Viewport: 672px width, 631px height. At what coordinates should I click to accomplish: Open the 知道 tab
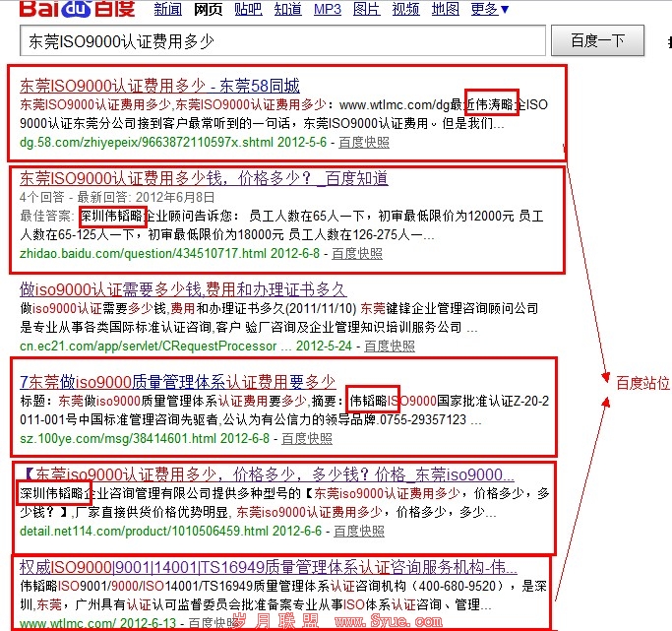click(x=288, y=9)
